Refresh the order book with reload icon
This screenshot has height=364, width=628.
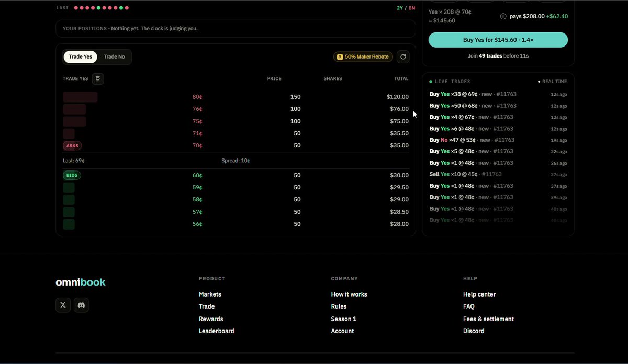pos(403,56)
